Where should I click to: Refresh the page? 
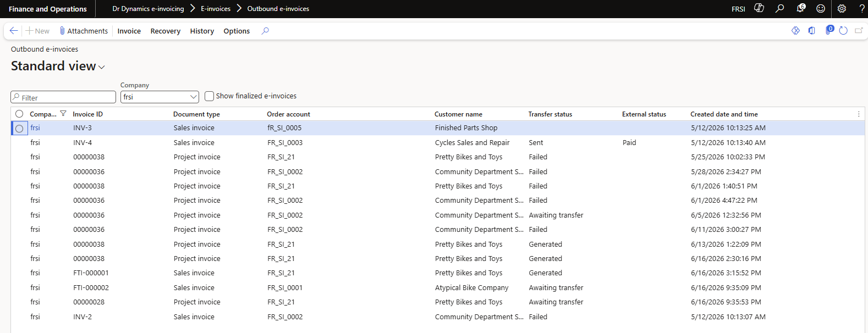(x=843, y=31)
